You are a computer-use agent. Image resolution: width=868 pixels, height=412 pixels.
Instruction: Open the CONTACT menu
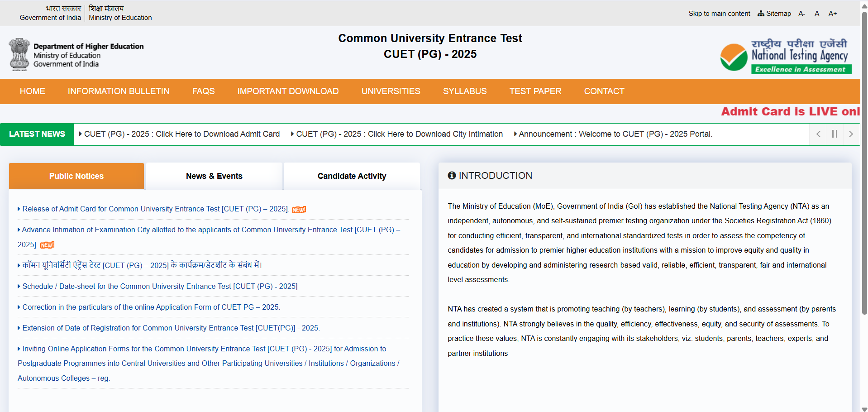click(x=604, y=91)
